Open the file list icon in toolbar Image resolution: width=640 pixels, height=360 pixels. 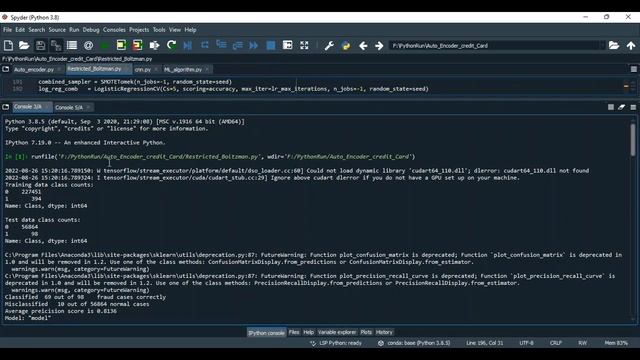pos(72,45)
